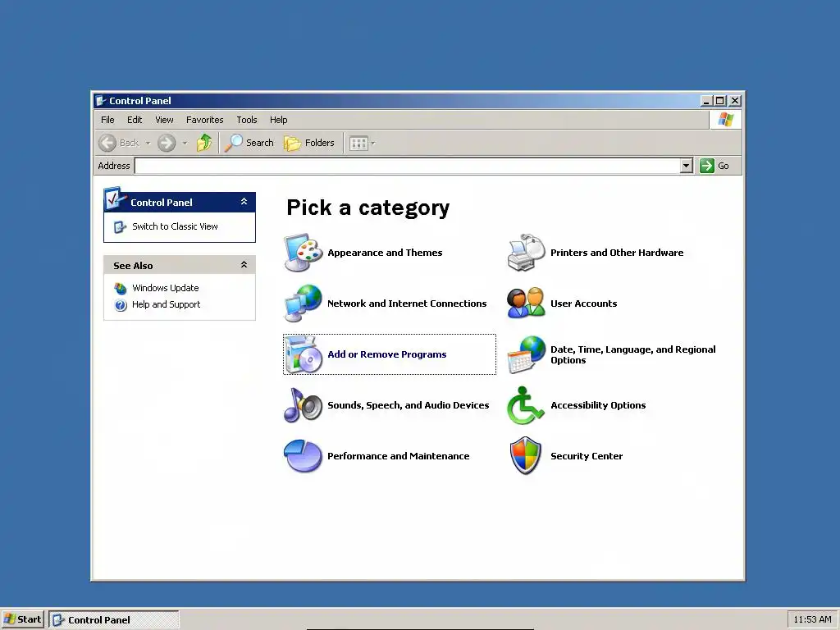This screenshot has width=840, height=630.
Task: Open the Edit menu
Action: pyautogui.click(x=135, y=120)
